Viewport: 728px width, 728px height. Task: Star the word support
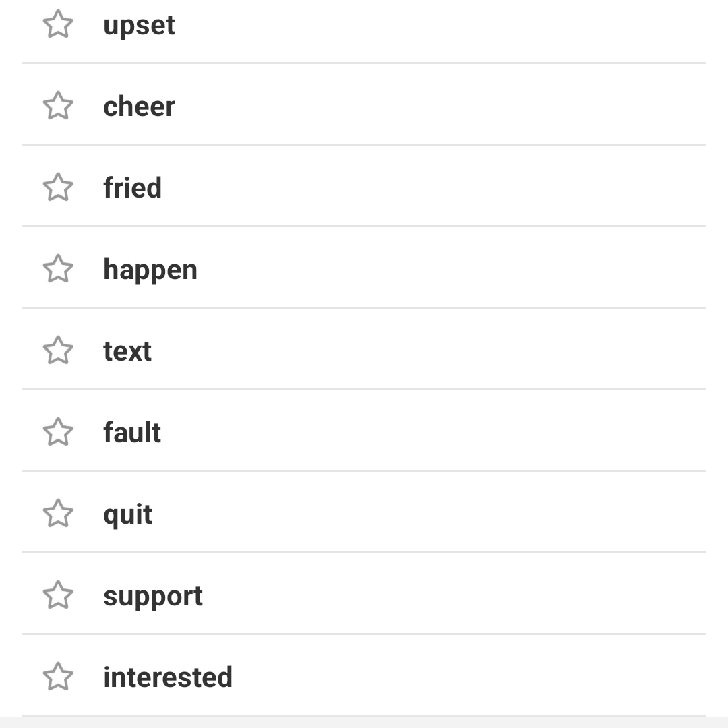coord(58,595)
